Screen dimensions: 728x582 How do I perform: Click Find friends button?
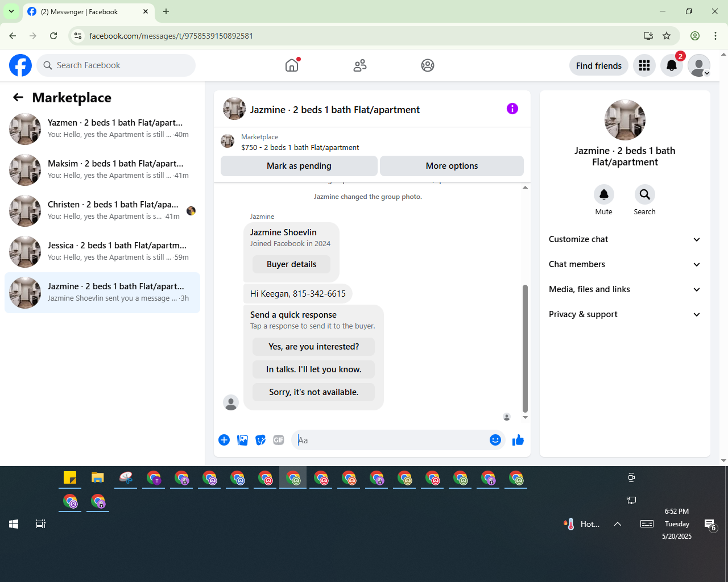(x=599, y=65)
